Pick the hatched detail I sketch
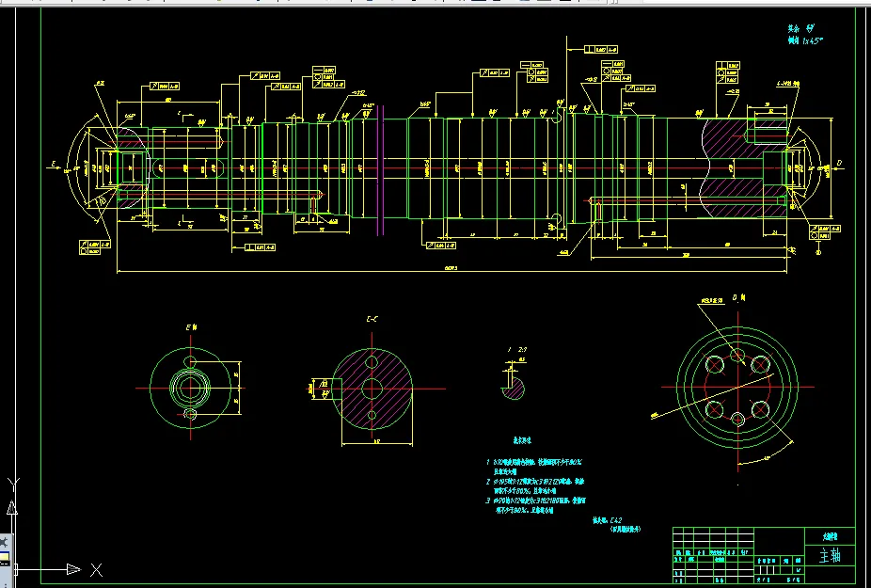This screenshot has width=871, height=588. (x=514, y=388)
